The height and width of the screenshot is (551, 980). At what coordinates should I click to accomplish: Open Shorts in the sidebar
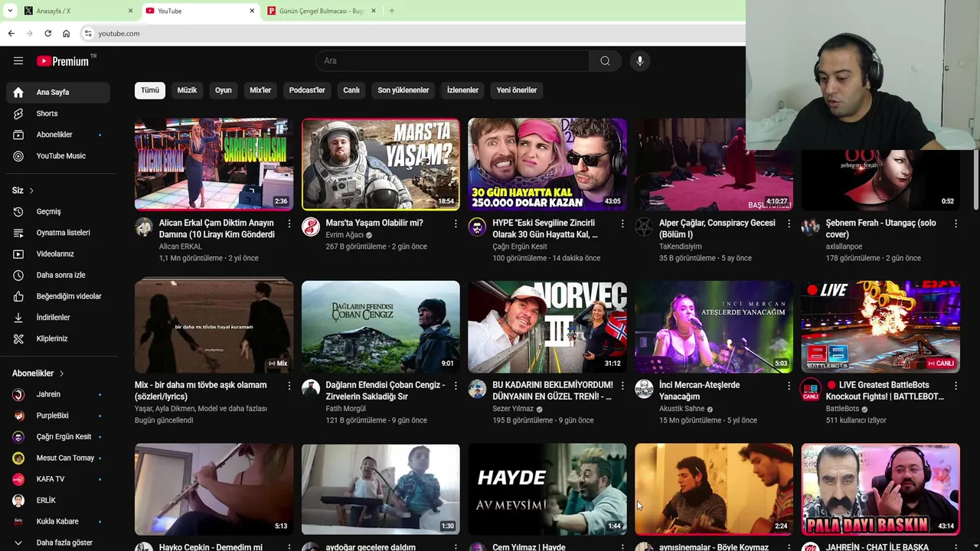58,113
